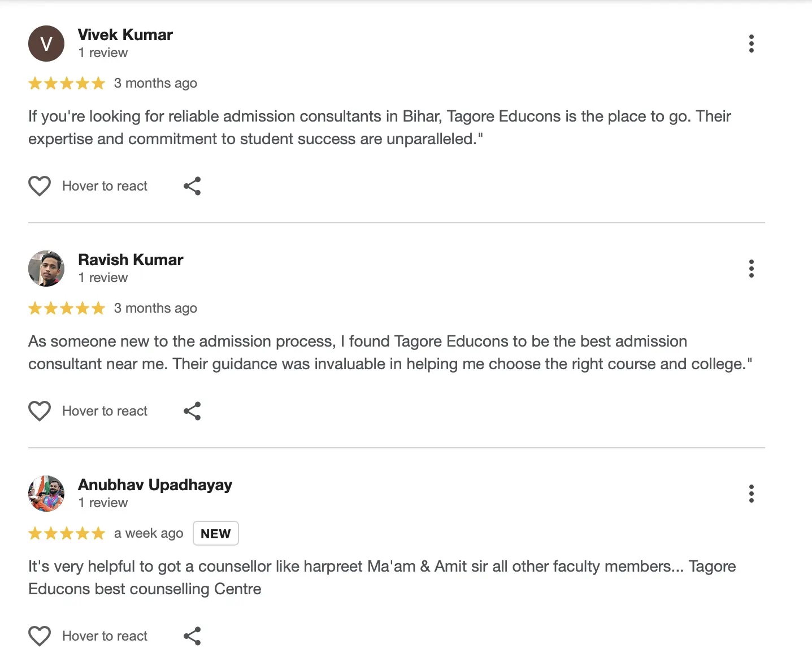The height and width of the screenshot is (670, 812).
Task: Click Vivek Kumar's brown V avatar
Action: 46,44
